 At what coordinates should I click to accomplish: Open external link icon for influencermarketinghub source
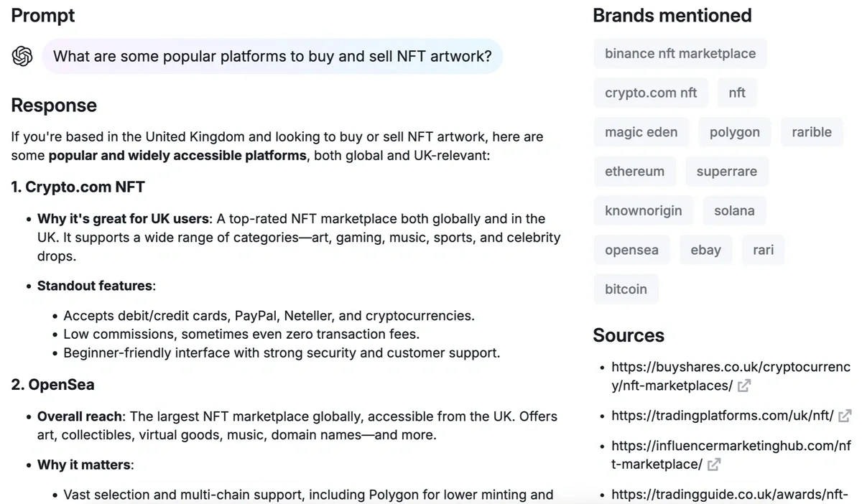(x=713, y=465)
